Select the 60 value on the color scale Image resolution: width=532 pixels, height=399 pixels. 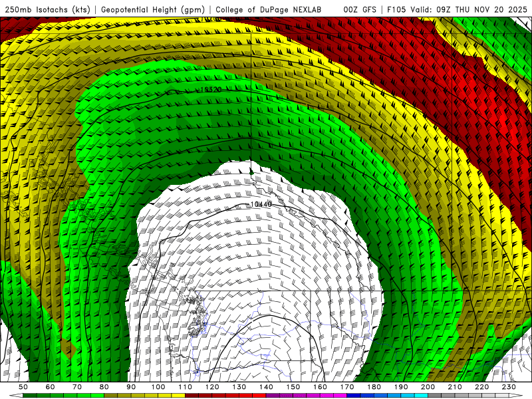click(x=50, y=387)
